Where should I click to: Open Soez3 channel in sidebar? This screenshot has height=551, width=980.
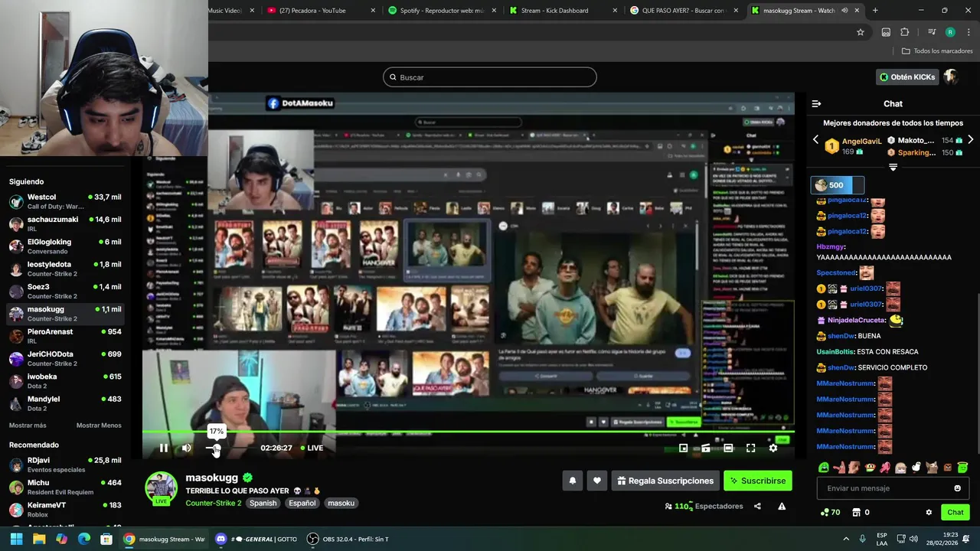point(65,291)
